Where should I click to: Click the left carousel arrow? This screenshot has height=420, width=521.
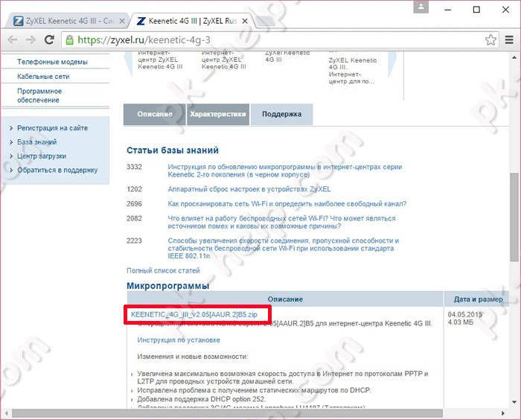tap(128, 65)
